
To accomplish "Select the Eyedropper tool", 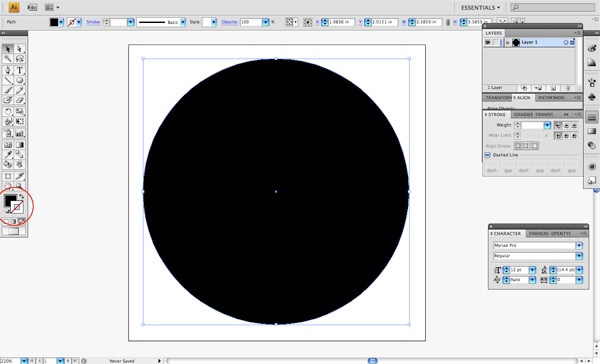I will click(8, 155).
